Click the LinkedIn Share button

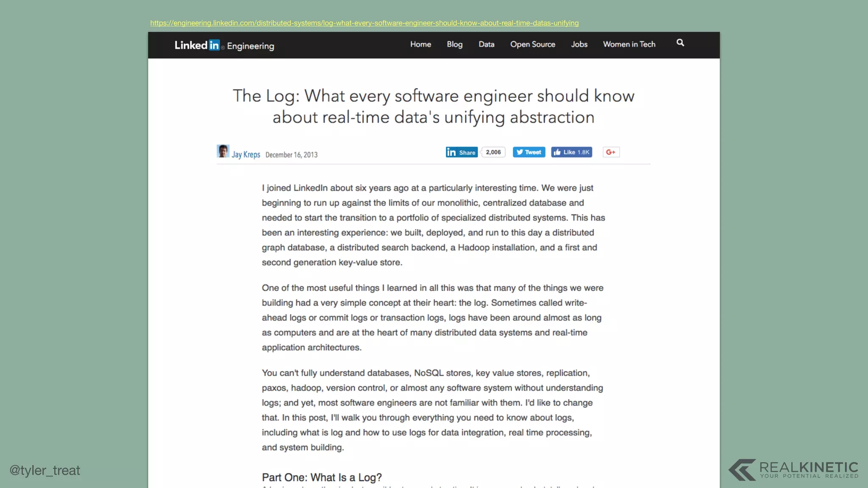tap(462, 152)
